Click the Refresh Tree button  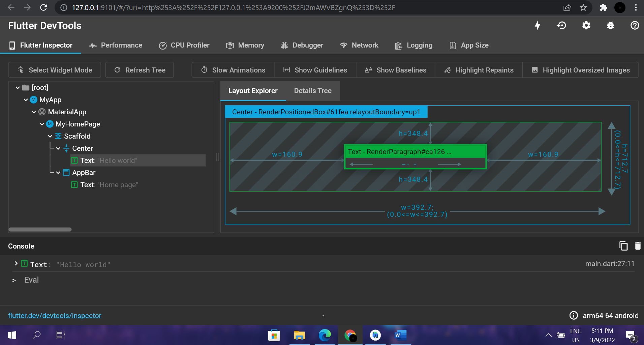(140, 70)
